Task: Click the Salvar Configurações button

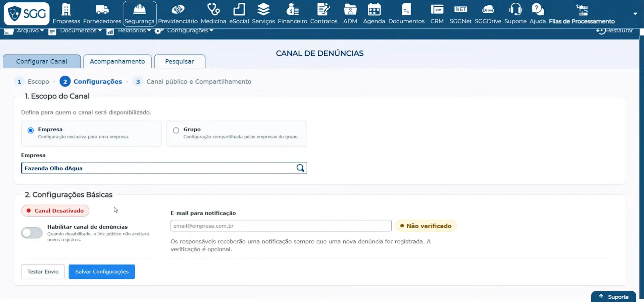Action: tap(102, 271)
